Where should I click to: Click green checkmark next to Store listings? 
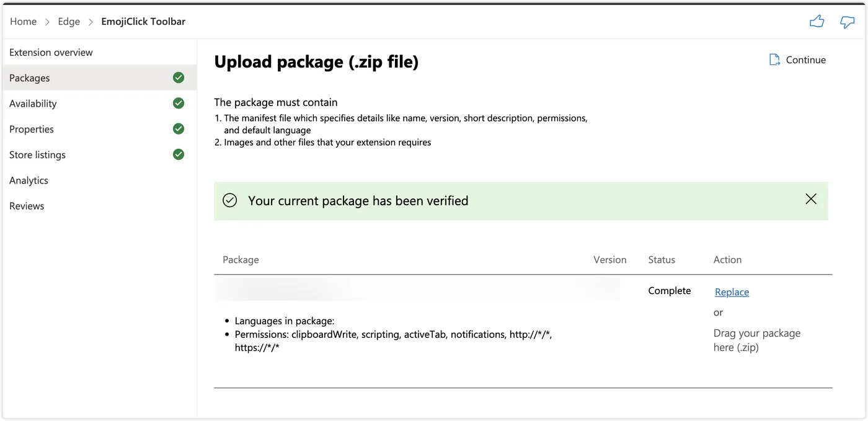(179, 154)
